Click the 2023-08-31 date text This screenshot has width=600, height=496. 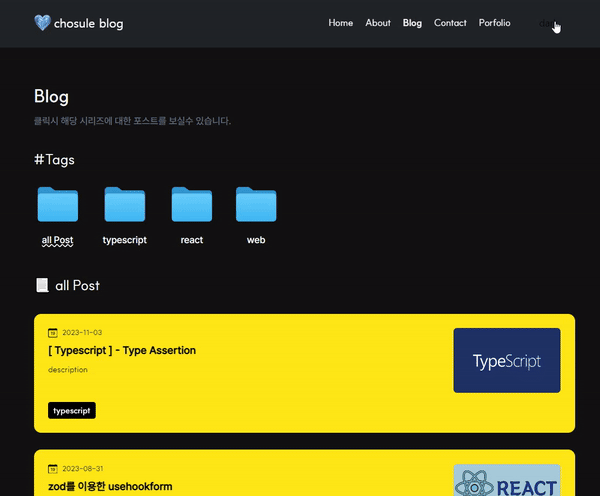click(83, 469)
